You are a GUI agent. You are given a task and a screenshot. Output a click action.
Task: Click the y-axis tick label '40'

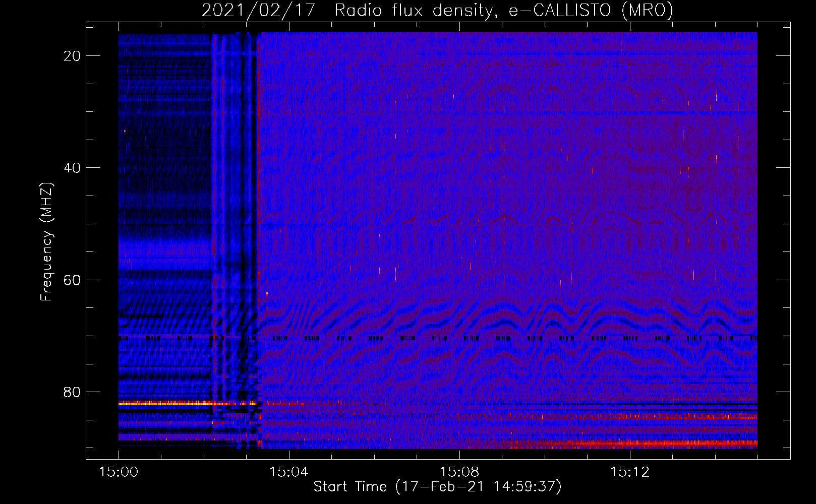click(73, 168)
